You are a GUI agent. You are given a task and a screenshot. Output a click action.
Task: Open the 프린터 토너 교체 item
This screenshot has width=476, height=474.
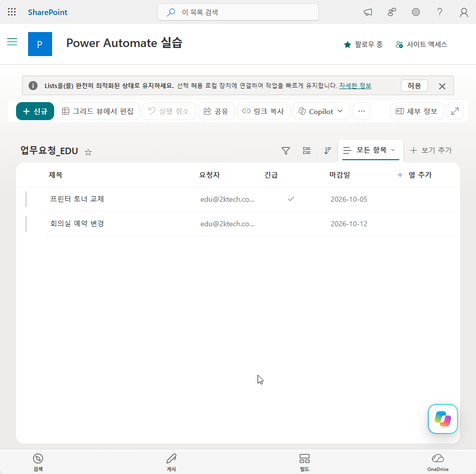click(x=77, y=199)
